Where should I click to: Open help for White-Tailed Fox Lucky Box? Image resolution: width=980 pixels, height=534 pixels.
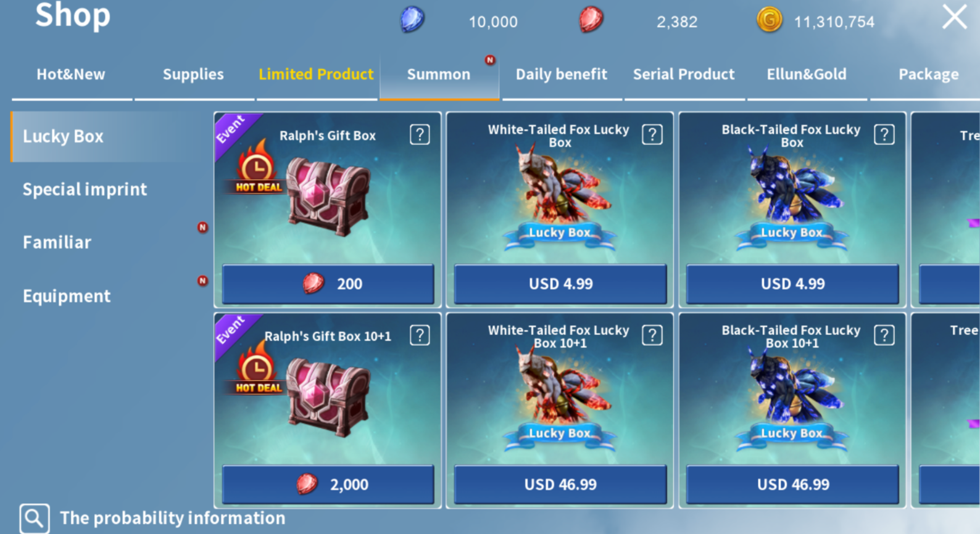652,134
